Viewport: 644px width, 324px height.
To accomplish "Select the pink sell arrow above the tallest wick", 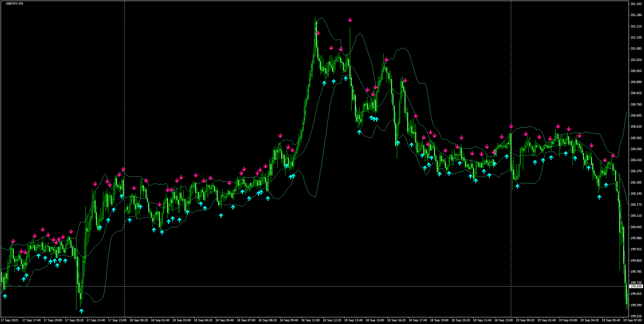I will pos(350,20).
